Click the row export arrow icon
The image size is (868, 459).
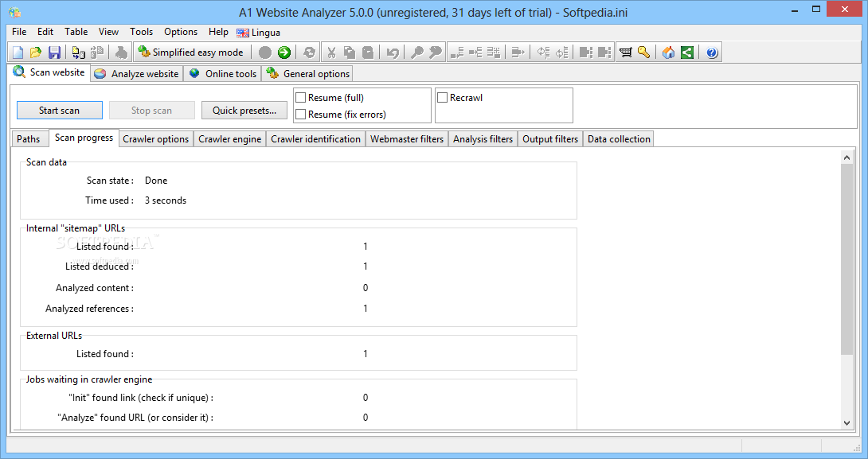pyautogui.click(x=518, y=53)
